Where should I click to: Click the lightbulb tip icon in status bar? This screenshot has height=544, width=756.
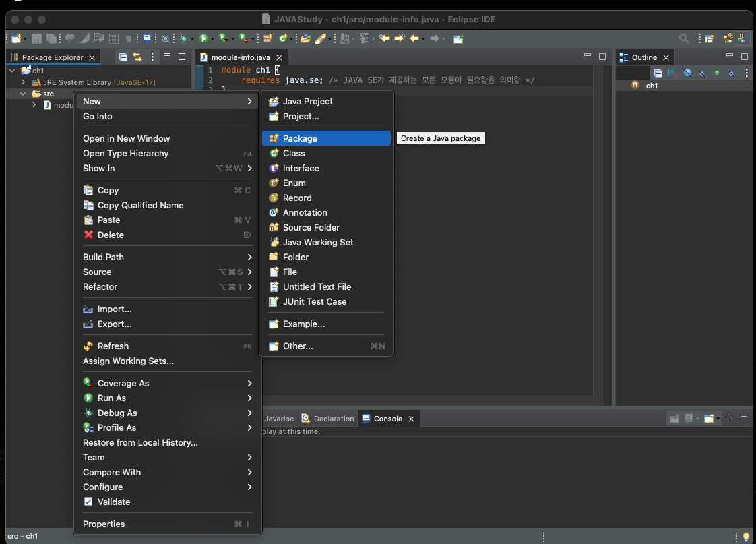(x=747, y=537)
